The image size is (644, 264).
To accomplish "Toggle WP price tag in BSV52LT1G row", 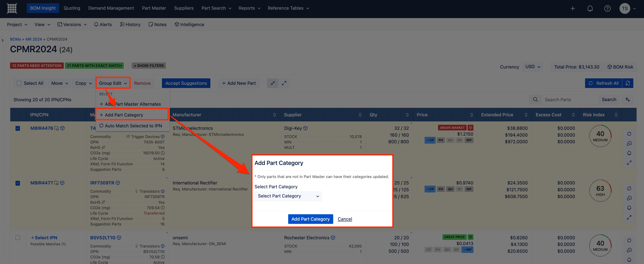I will [x=467, y=250].
